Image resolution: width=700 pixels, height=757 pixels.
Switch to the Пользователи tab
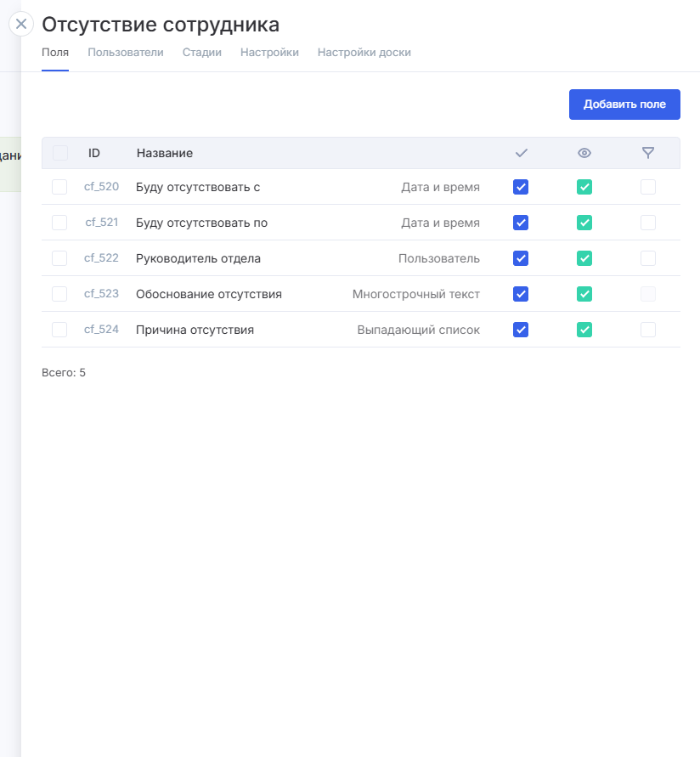point(126,53)
